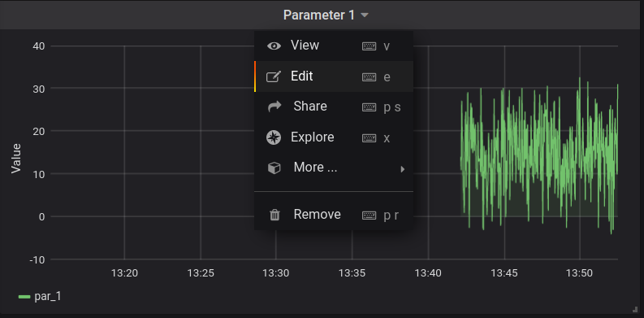Open the Parameter 1 panel title dropdown
Image resolution: width=644 pixels, height=318 pixels.
pos(326,15)
